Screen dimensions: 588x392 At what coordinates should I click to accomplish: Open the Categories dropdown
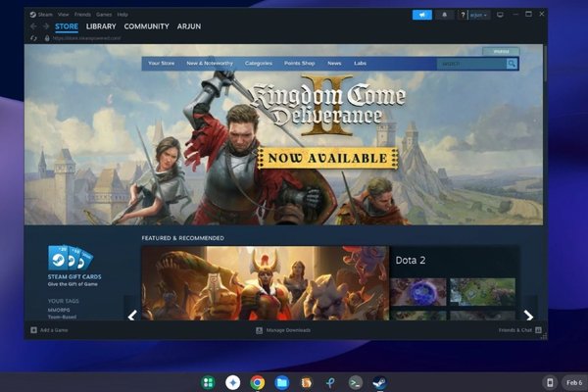[259, 64]
